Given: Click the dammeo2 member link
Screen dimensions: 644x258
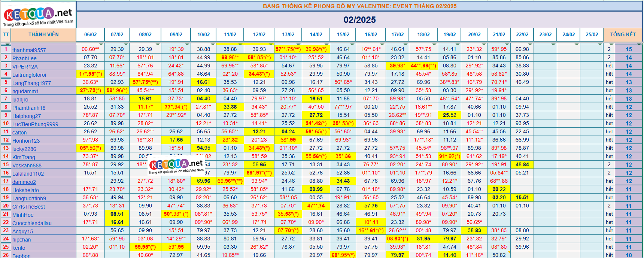Looking at the screenshot, I should point(24,182).
